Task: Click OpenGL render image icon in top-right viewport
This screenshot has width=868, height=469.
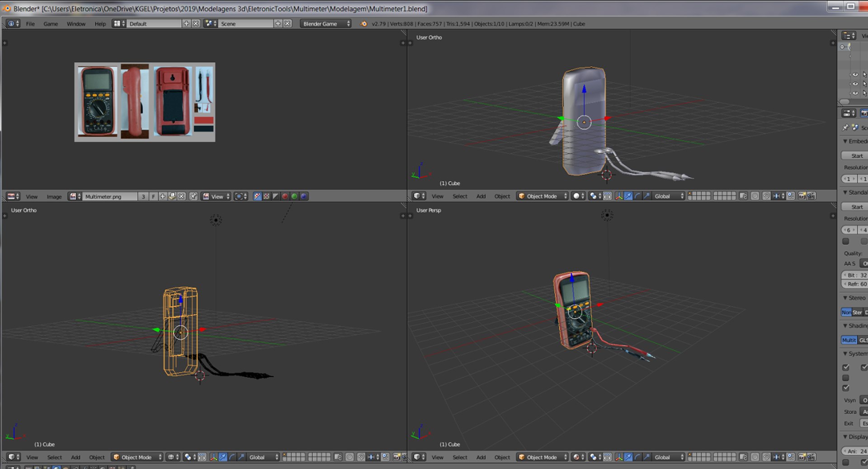Action: (802, 196)
